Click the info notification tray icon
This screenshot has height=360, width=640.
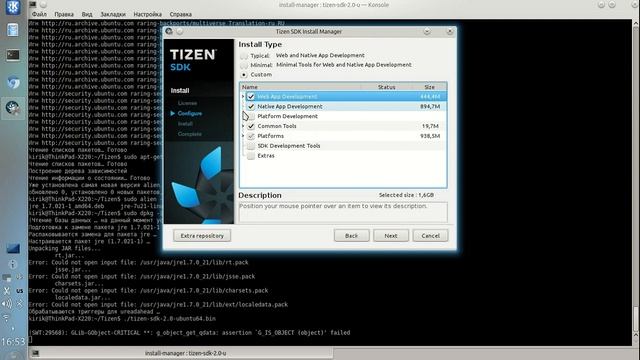click(x=13, y=264)
